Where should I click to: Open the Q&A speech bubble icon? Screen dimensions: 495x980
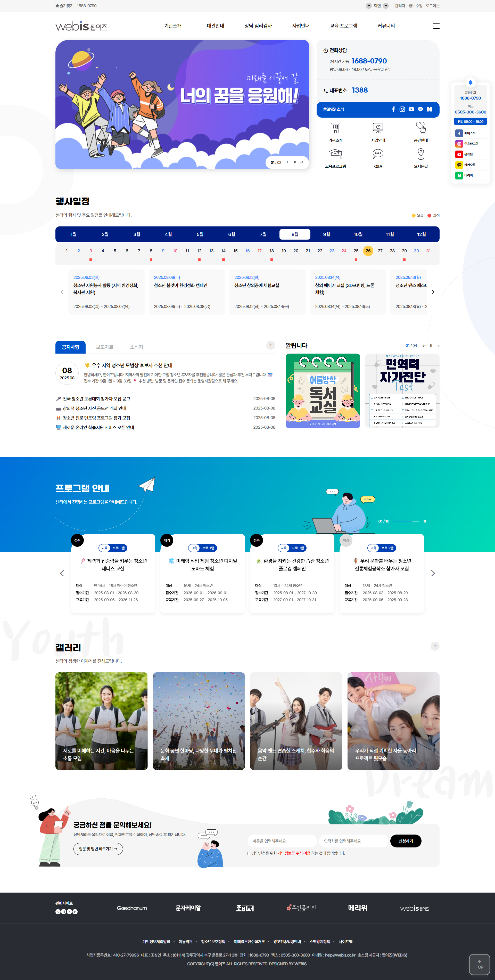click(x=378, y=154)
